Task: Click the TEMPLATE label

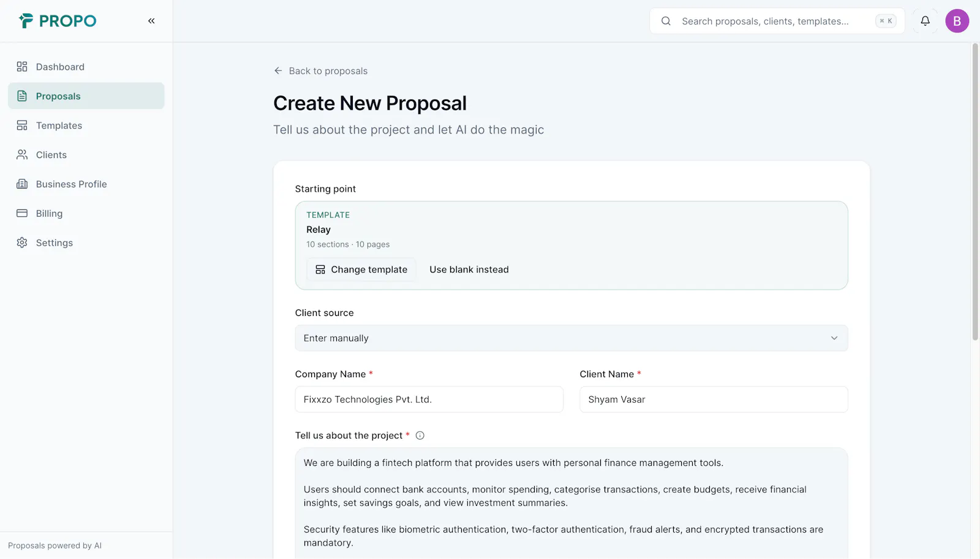Action: click(x=328, y=215)
